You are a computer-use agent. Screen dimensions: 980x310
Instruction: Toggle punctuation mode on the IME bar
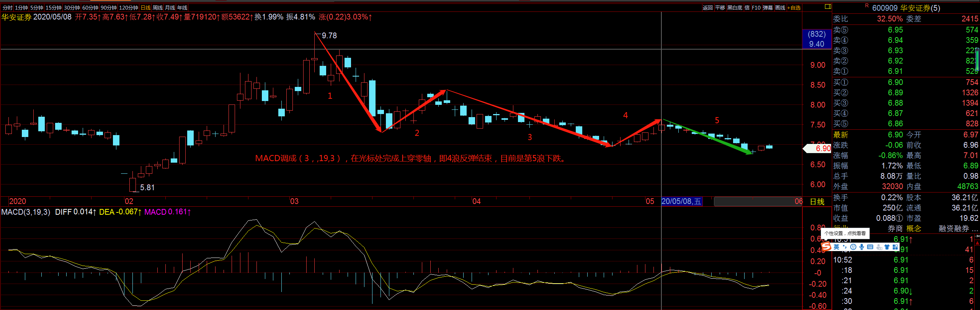pyautogui.click(x=845, y=247)
